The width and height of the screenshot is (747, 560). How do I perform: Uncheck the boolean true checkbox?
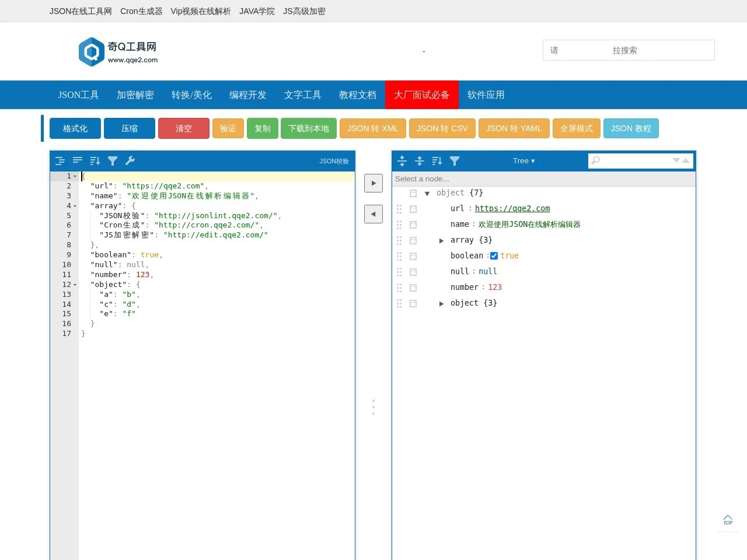pyautogui.click(x=494, y=256)
